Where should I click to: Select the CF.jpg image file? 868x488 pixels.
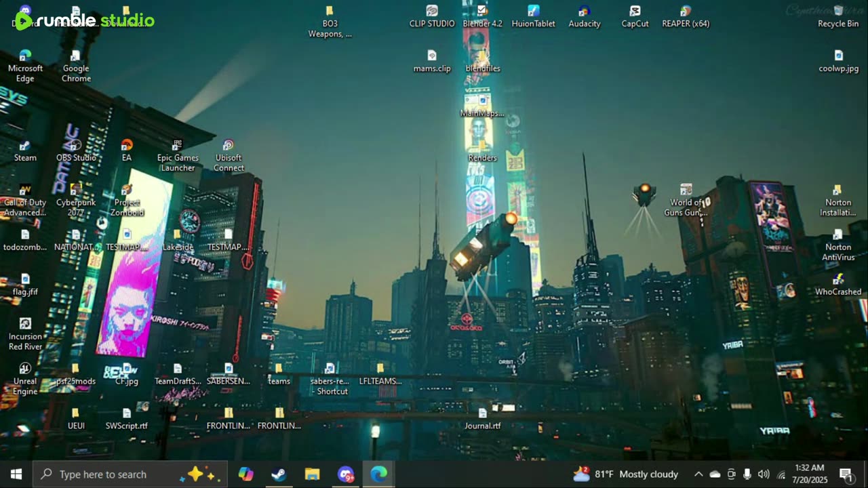click(127, 373)
